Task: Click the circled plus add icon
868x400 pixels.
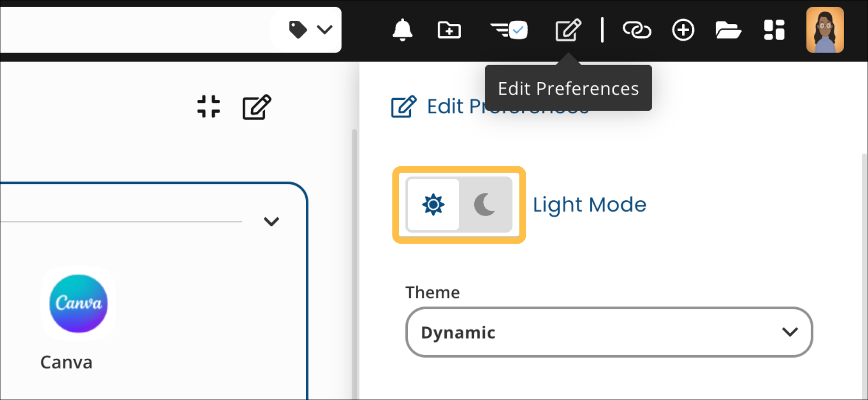Action: click(683, 30)
